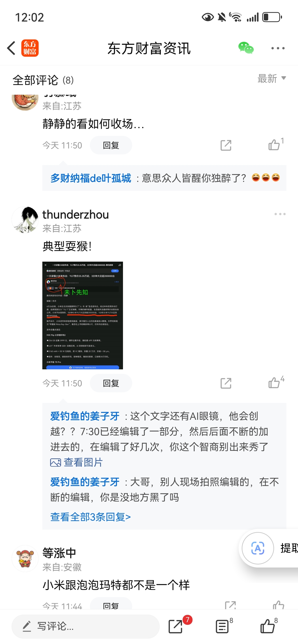Open the 最新 sort dropdown

pos(272,78)
